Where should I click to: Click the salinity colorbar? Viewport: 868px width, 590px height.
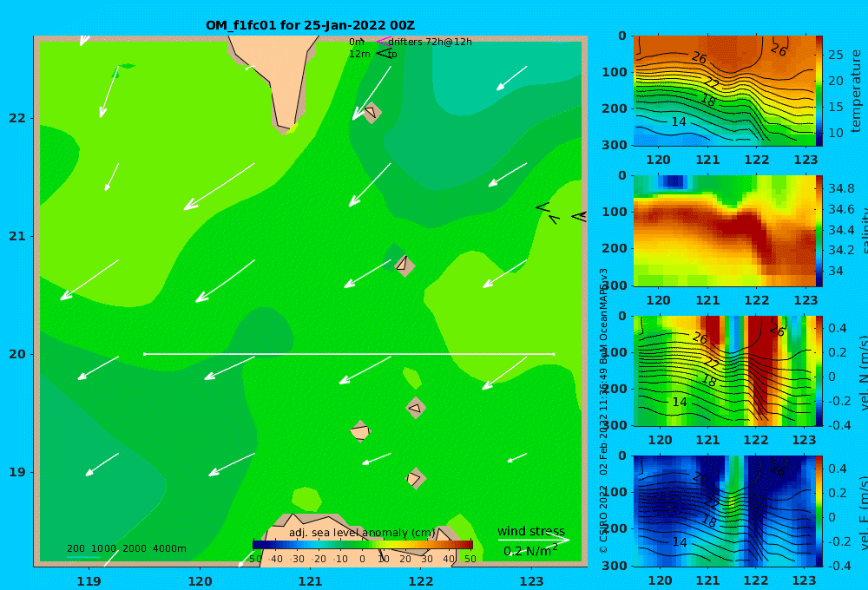[x=819, y=231]
